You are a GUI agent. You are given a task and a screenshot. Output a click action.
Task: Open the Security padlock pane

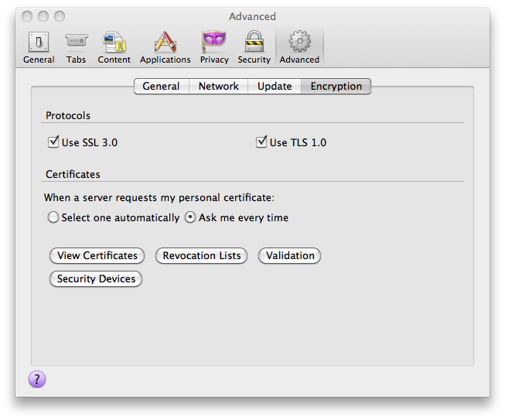click(254, 46)
